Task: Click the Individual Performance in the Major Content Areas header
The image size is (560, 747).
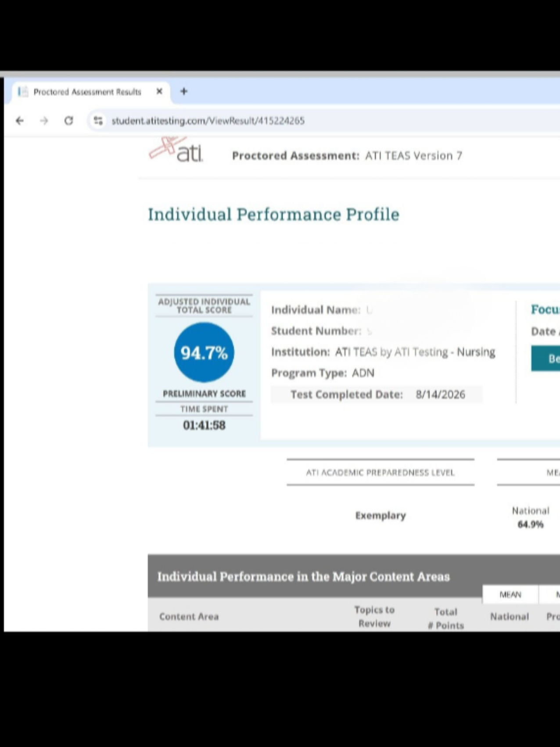Action: point(304,577)
